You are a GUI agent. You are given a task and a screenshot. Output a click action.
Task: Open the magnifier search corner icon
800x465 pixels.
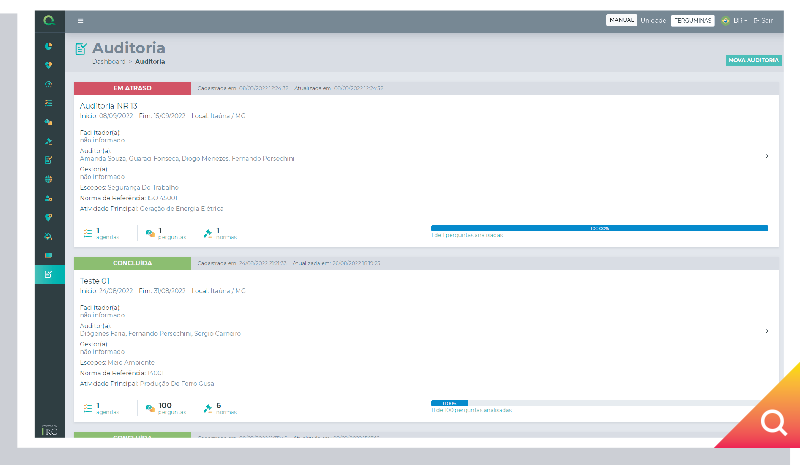773,423
